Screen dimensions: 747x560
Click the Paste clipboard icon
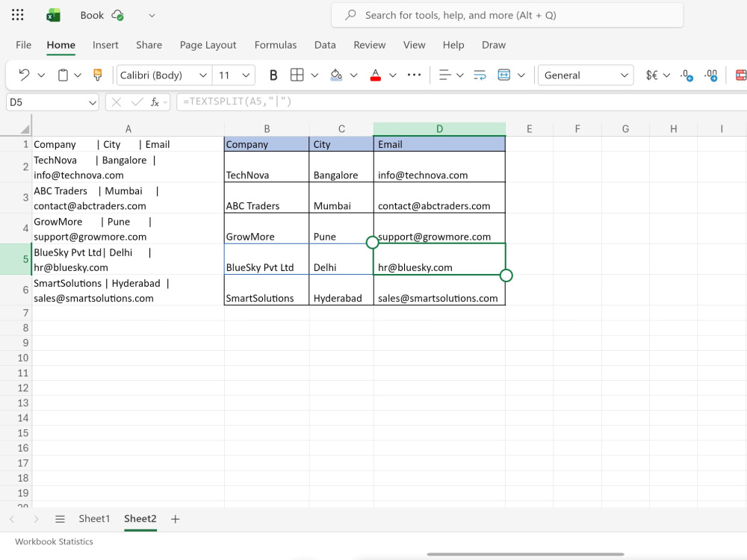tap(63, 75)
